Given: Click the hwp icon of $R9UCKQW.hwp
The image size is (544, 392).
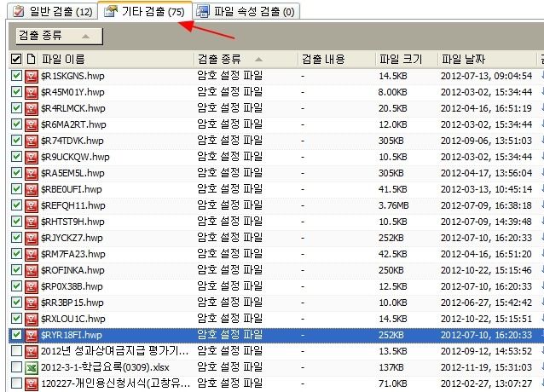Looking at the screenshot, I should (32, 157).
